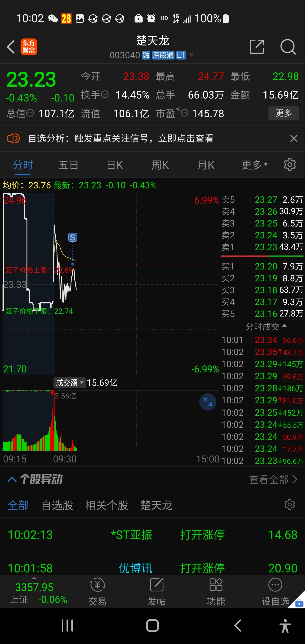The image size is (305, 644).
Task: Switch to the 日K chart tab
Action: tap(115, 165)
